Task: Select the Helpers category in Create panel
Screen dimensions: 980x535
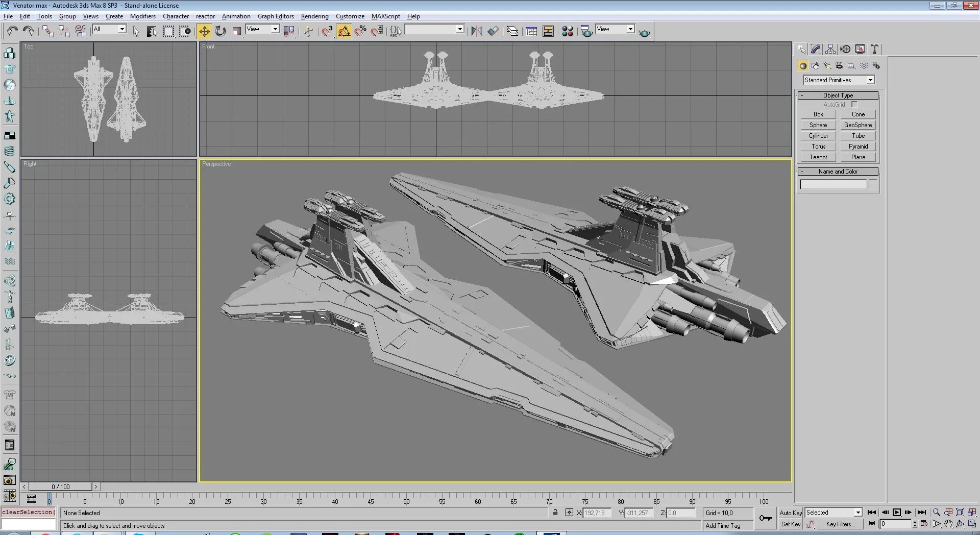Action: [x=852, y=66]
